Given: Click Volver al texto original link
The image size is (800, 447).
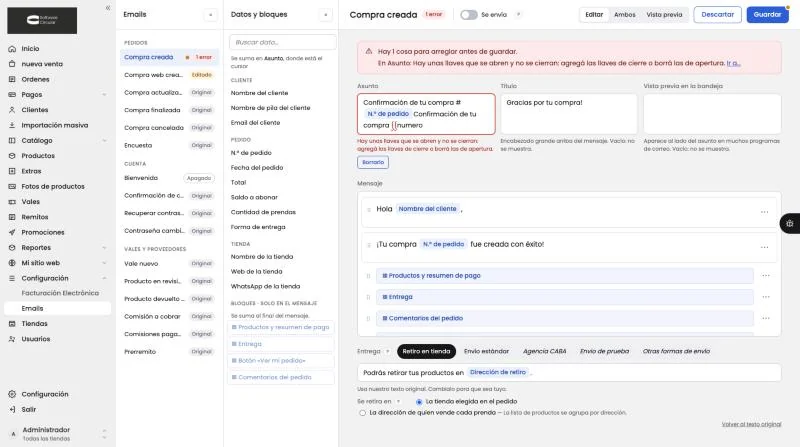Looking at the screenshot, I should pos(751,425).
